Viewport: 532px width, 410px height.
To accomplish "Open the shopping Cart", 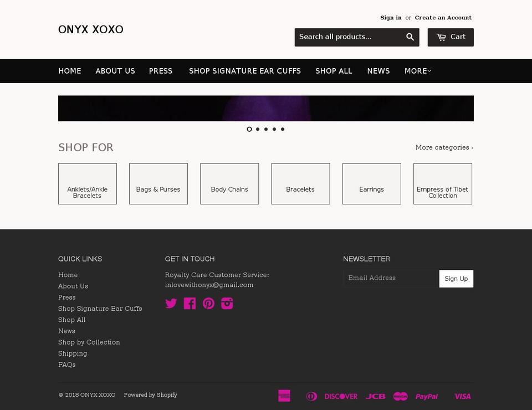I will coord(450,37).
